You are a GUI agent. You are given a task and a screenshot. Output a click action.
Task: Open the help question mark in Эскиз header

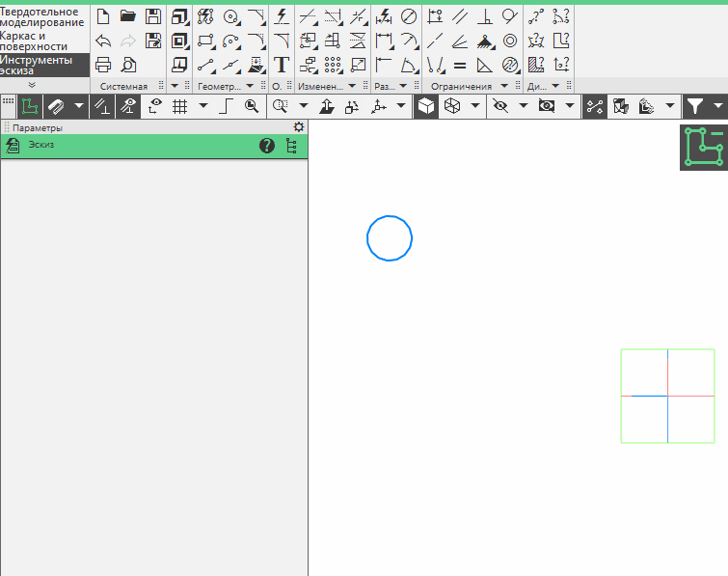pos(267,146)
